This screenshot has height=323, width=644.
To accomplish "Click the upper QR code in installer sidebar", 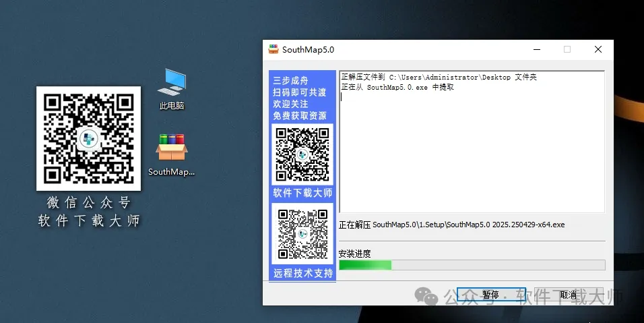I will click(x=302, y=154).
